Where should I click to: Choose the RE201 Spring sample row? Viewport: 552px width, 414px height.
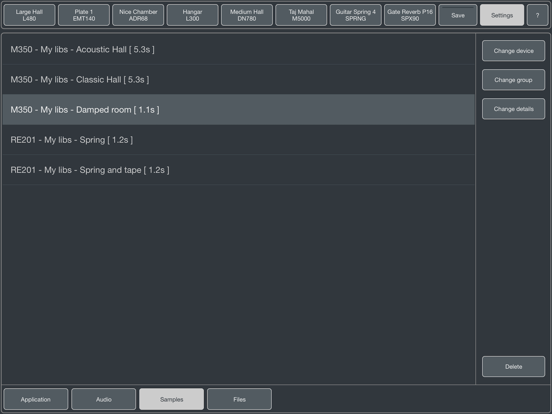[238, 140]
